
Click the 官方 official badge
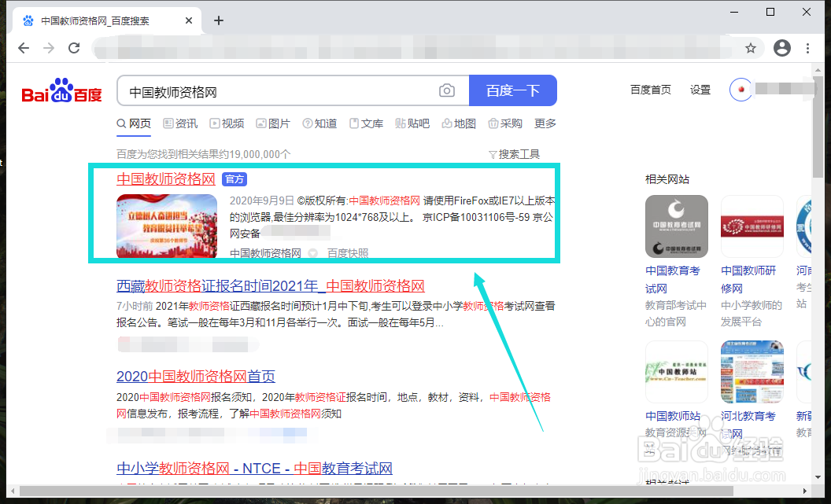click(x=233, y=178)
